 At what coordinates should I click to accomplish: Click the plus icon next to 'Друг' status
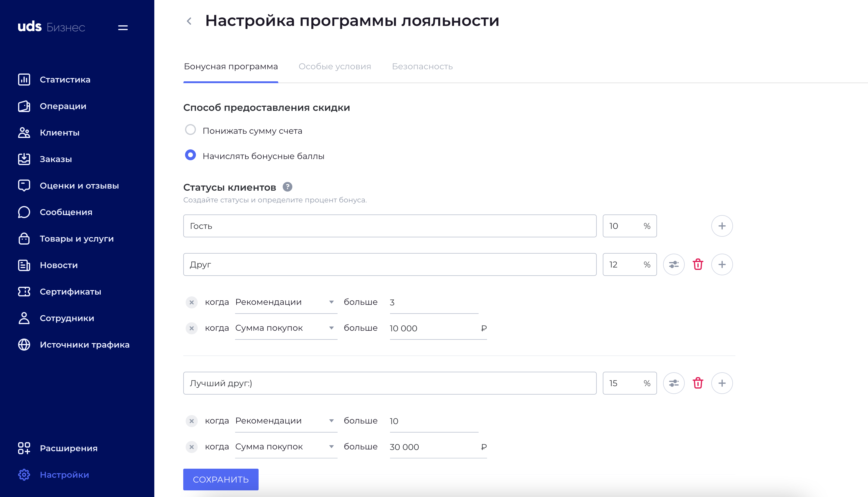point(722,264)
